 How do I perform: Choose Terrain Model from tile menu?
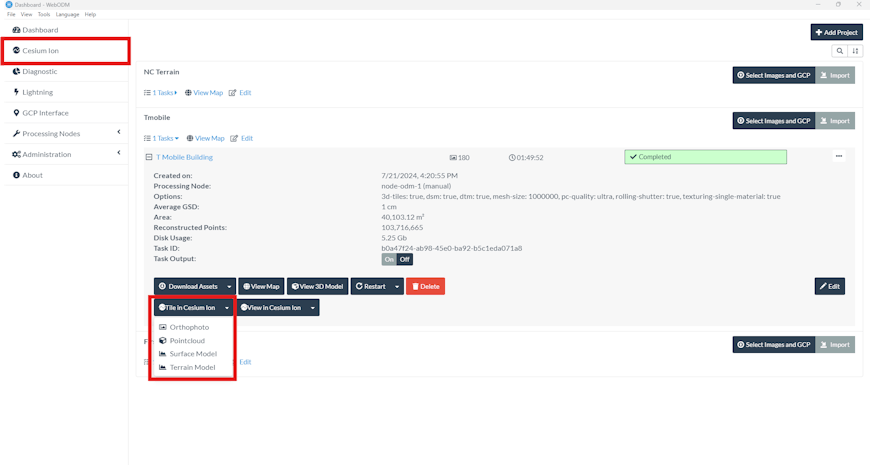pos(193,367)
